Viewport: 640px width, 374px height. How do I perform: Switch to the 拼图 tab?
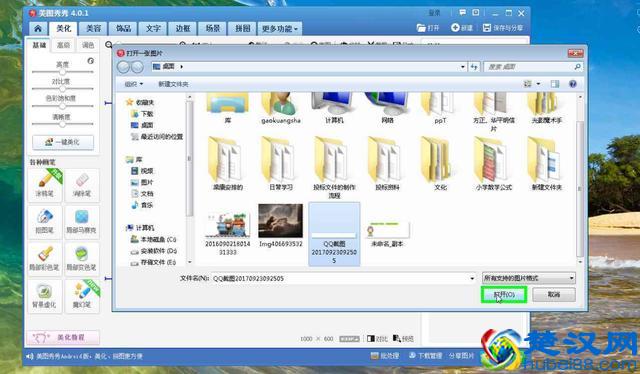point(242,29)
